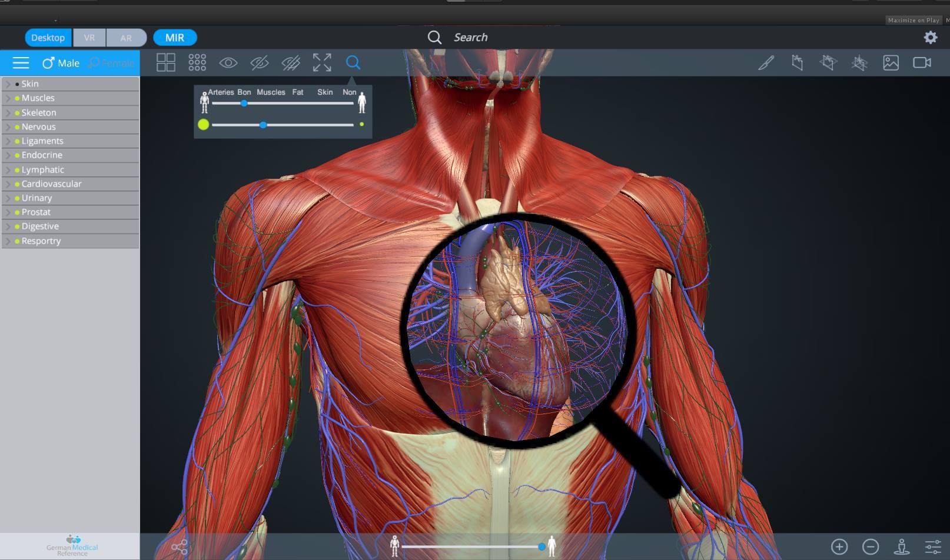Select the pencil draw tool
The image size is (950, 560).
(x=766, y=62)
